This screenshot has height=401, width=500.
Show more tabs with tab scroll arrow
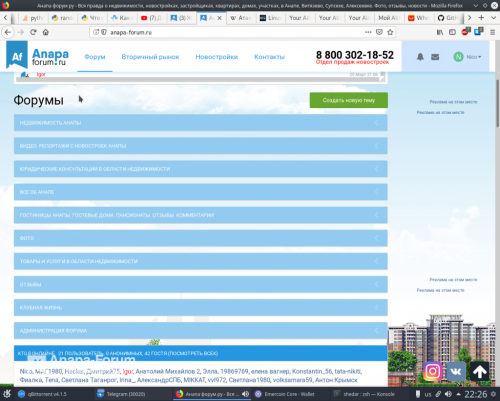469,18
